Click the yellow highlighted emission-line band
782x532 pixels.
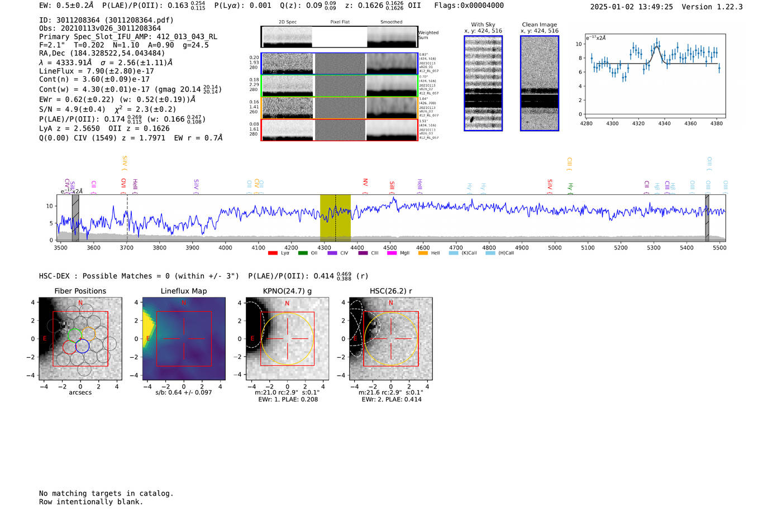[x=335, y=218]
